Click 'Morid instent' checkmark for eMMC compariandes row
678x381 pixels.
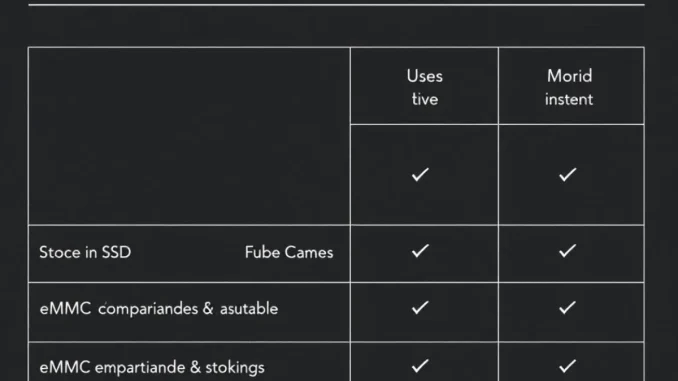pos(567,307)
